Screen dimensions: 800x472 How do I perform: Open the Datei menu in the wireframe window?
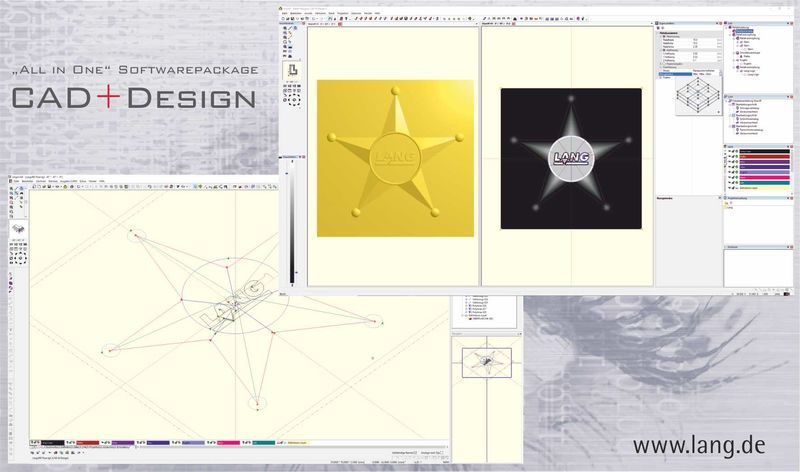coord(16,181)
